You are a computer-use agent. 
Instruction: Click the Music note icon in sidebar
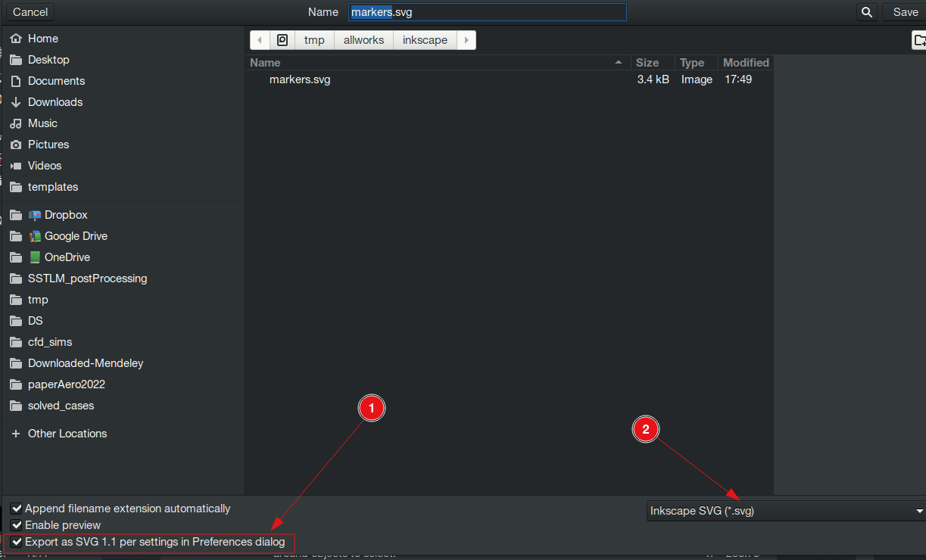click(x=16, y=123)
